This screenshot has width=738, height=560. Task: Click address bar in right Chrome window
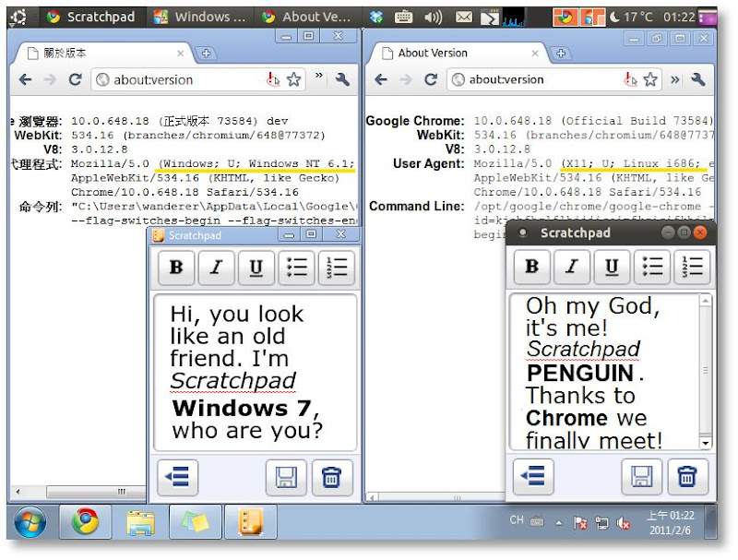pos(554,79)
